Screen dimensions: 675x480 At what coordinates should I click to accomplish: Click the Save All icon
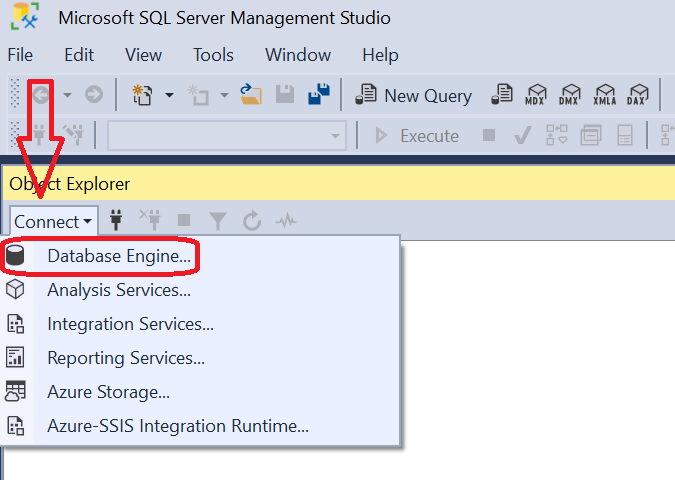[x=319, y=94]
